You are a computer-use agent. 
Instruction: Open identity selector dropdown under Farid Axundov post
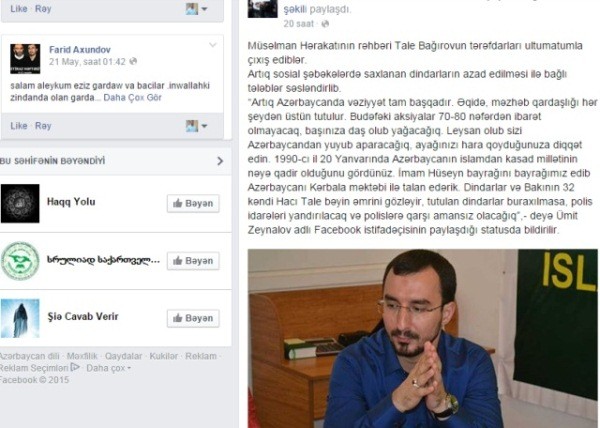click(196, 126)
